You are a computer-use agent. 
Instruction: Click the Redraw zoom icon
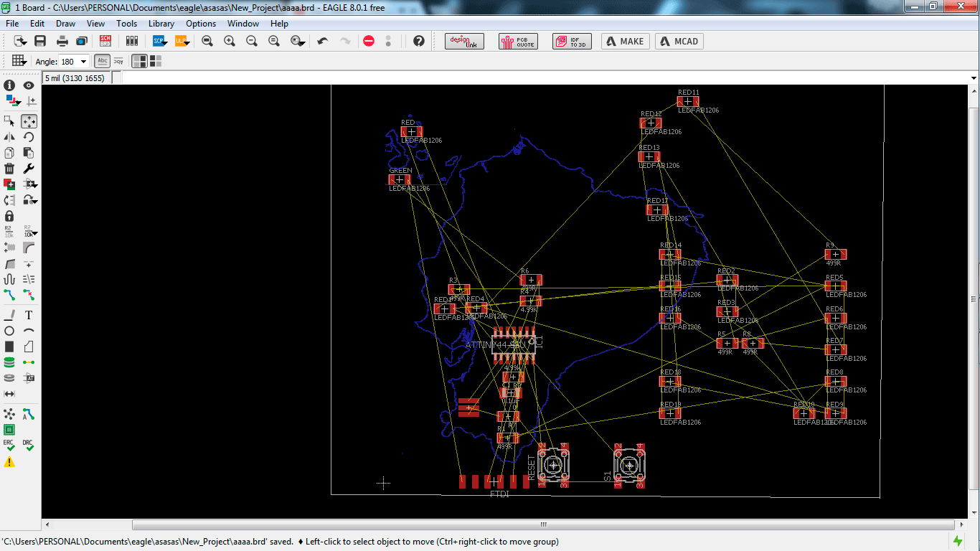pos(274,41)
